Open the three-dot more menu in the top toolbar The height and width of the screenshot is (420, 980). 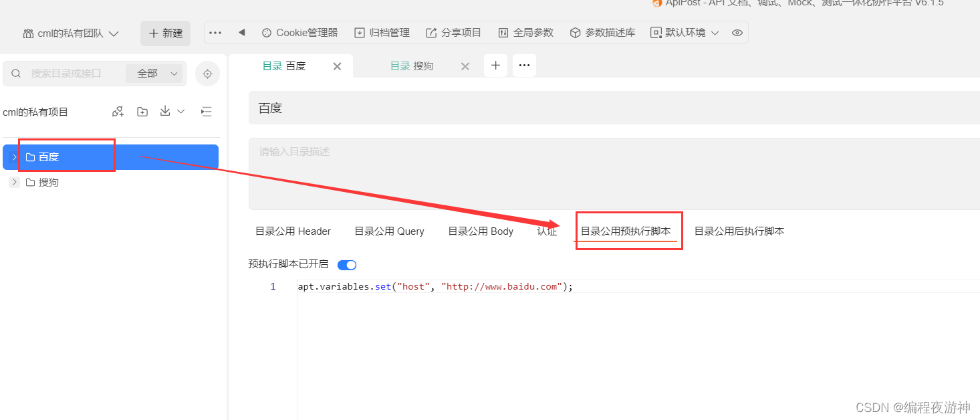point(215,32)
